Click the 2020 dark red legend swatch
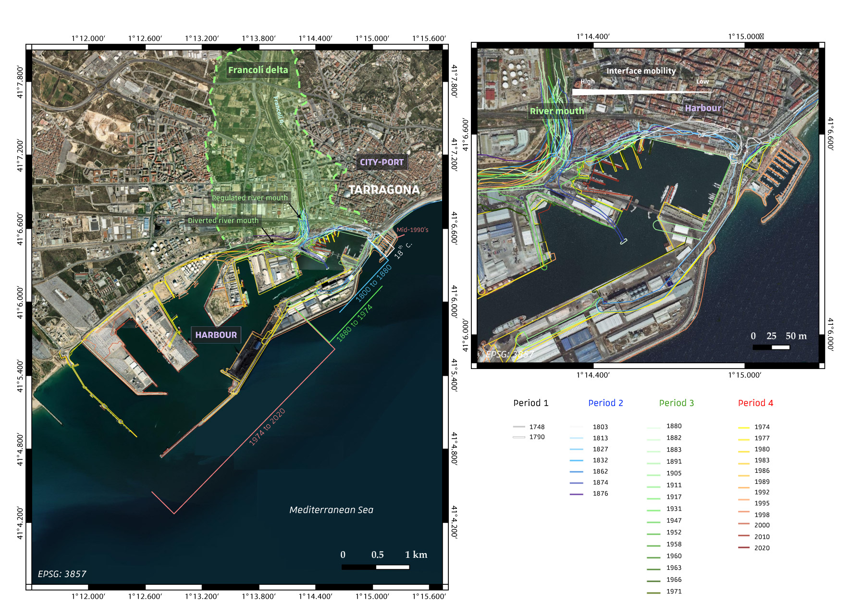Screen dimensions: 863x616 744,548
